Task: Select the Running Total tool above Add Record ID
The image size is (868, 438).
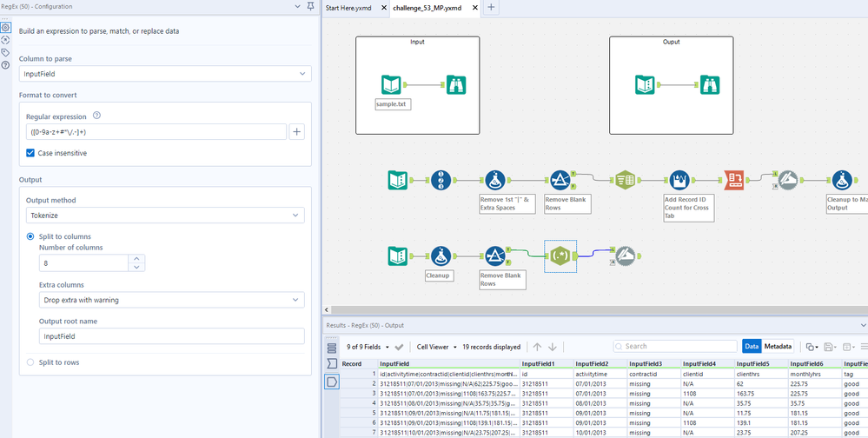Action: pyautogui.click(x=679, y=180)
